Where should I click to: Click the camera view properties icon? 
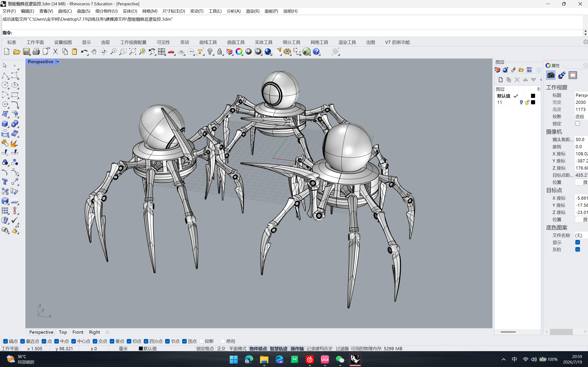(x=551, y=75)
